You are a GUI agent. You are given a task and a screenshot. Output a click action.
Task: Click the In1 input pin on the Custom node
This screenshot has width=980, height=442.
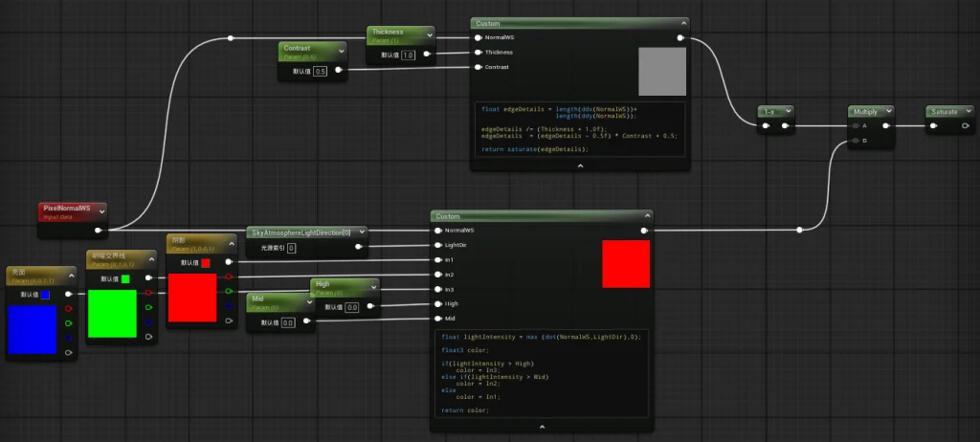(438, 259)
